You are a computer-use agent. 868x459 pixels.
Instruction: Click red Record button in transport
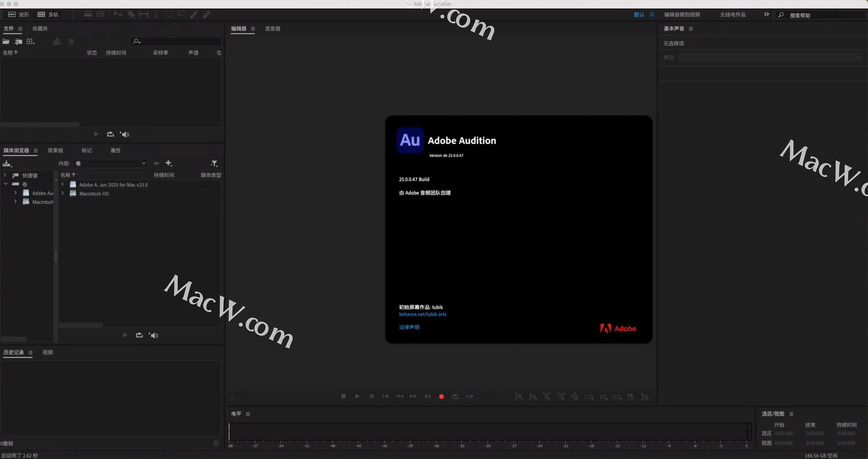pos(441,397)
